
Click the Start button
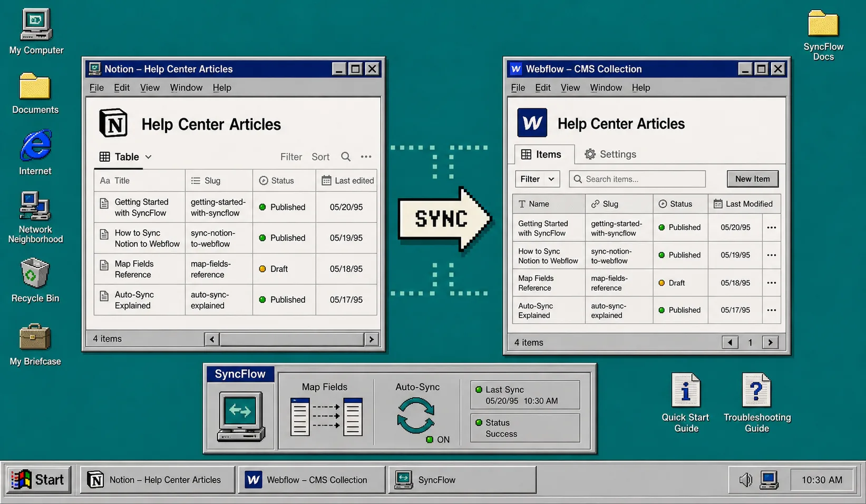pos(38,480)
